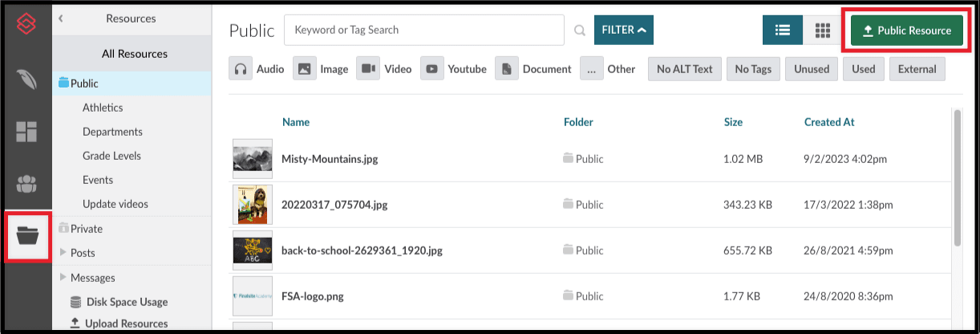Expand the Messages tree arrow

tap(63, 277)
